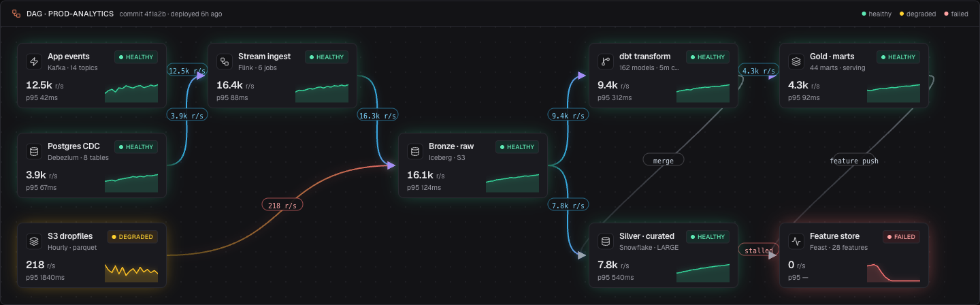Click Snowflake · LARGE subtitle
The width and height of the screenshot is (980, 305).
coord(649,246)
